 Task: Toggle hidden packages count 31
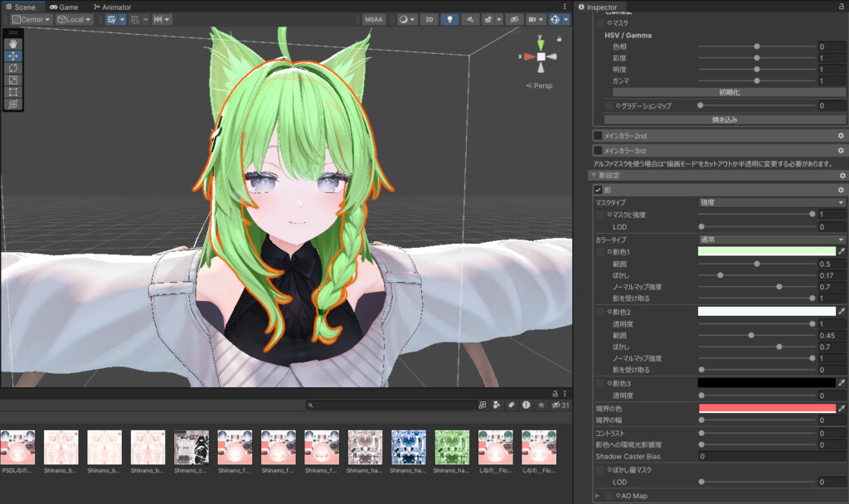[560, 405]
